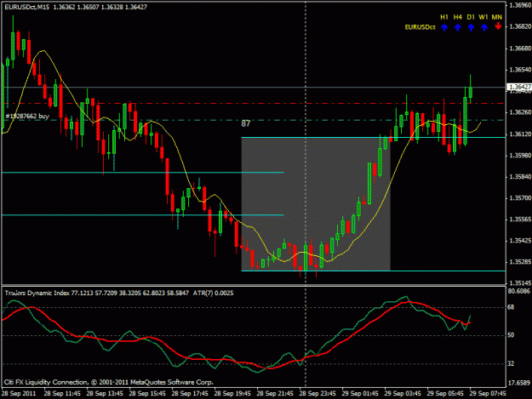Screen dimensions: 532x399
Task: Click the W1 blue up arrow indicator
Action: tap(484, 27)
